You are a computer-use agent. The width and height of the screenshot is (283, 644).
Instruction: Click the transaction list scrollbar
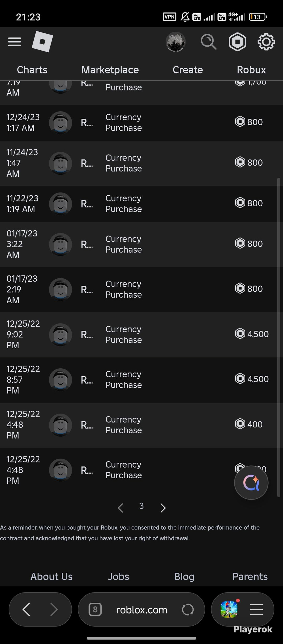tap(279, 337)
